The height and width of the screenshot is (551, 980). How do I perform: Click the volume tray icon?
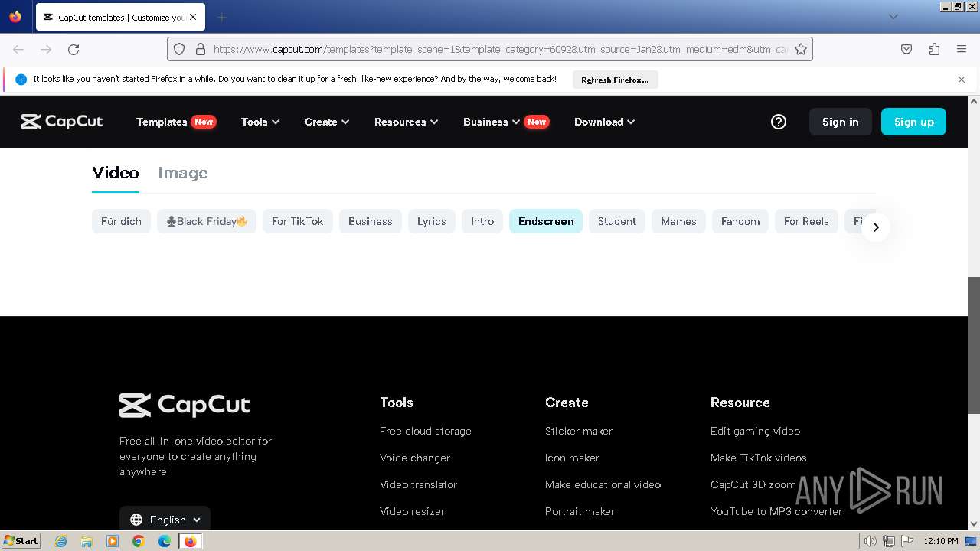[x=871, y=541]
